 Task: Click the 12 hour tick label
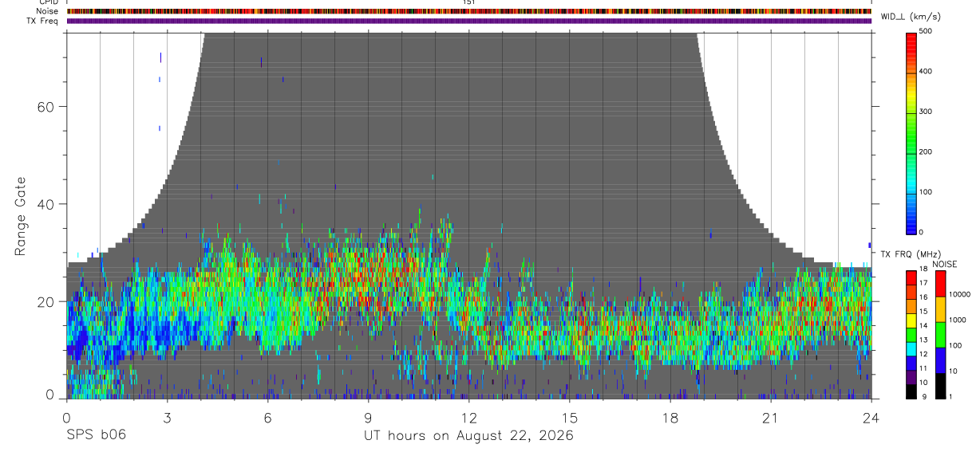[x=468, y=418]
